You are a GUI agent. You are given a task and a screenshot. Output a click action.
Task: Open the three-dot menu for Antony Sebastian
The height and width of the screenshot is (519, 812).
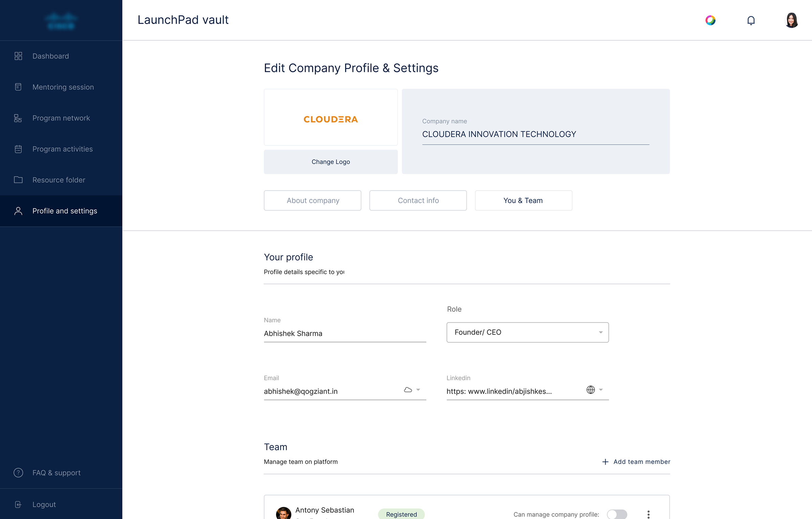[649, 514]
